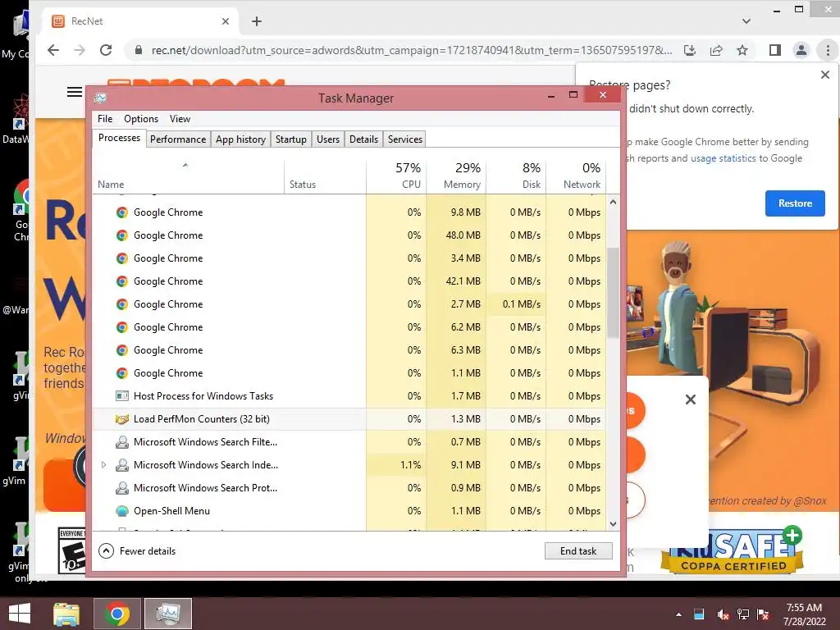Sort by the Memory column header
This screenshot has width=840, height=630.
[456, 177]
